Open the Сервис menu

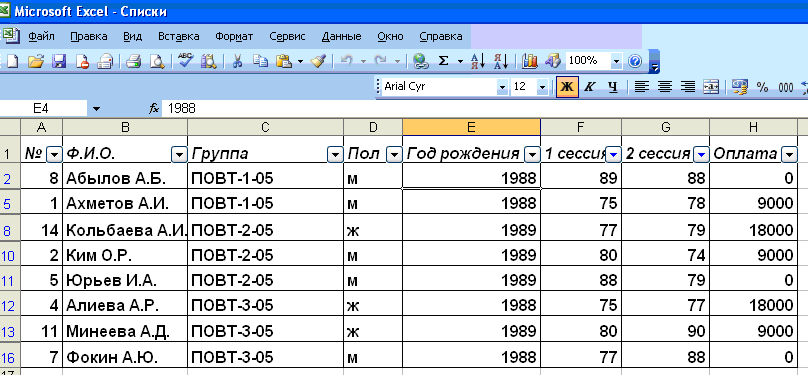(287, 37)
